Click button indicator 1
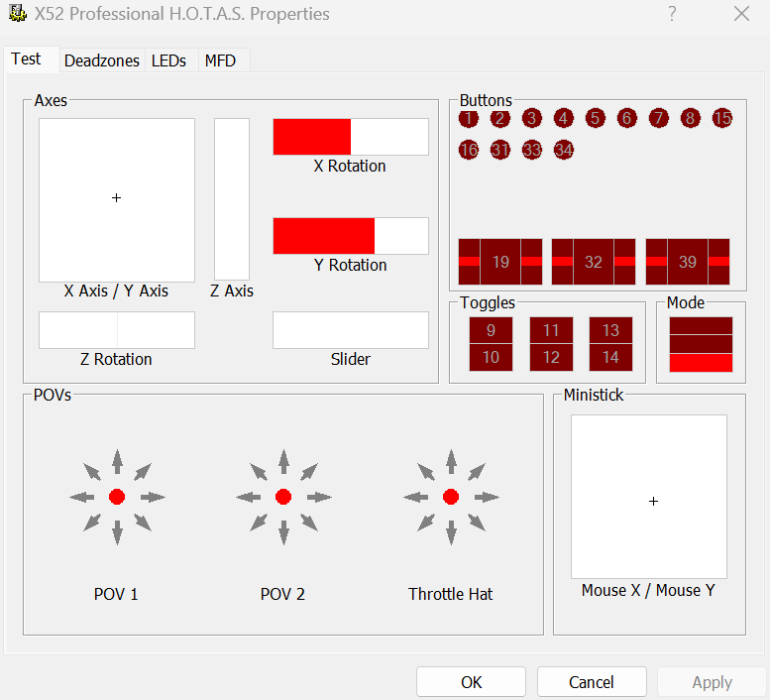Screen dimensions: 770x700 pos(469,118)
